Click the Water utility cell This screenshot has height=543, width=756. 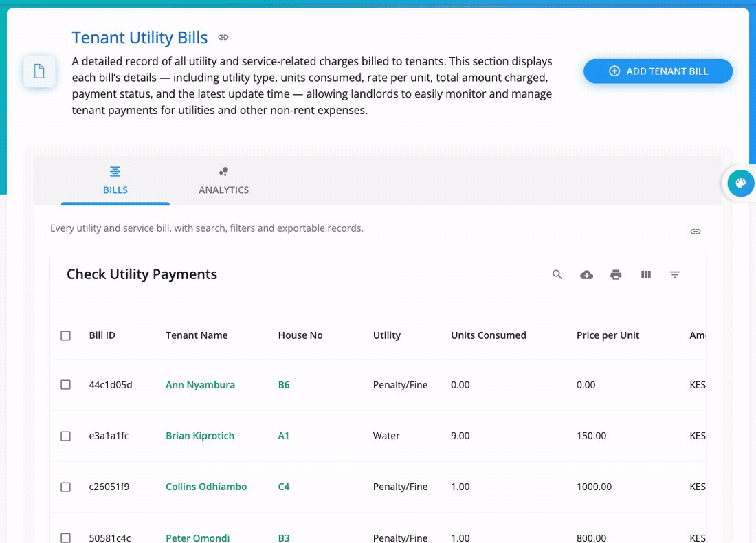386,436
